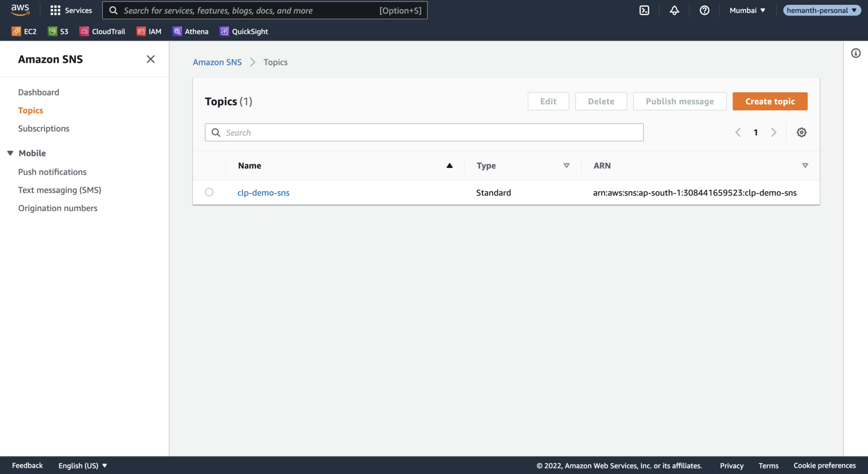Viewport: 868px width, 474px height.
Task: Open the Services grid menu
Action: [x=55, y=11]
